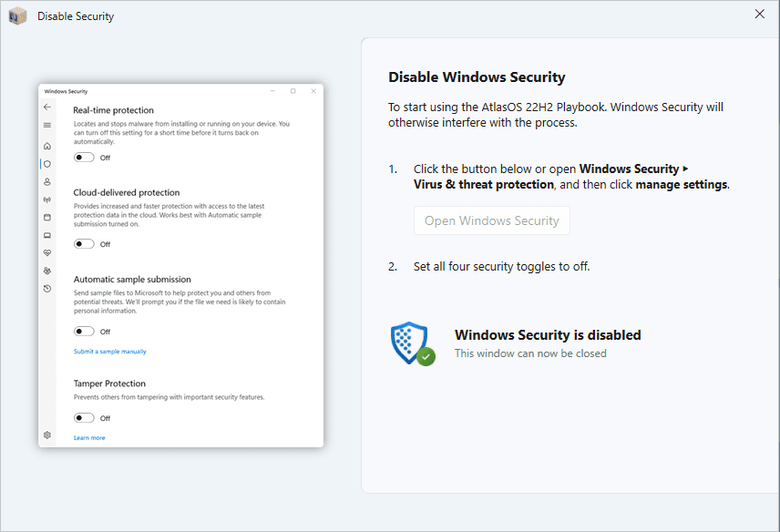The image size is (780, 532).
Task: Click the Windows Security disabled shield icon
Action: tap(411, 343)
